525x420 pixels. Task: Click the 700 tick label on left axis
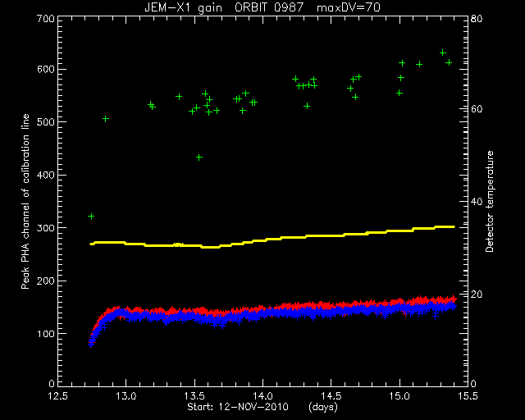coord(46,19)
